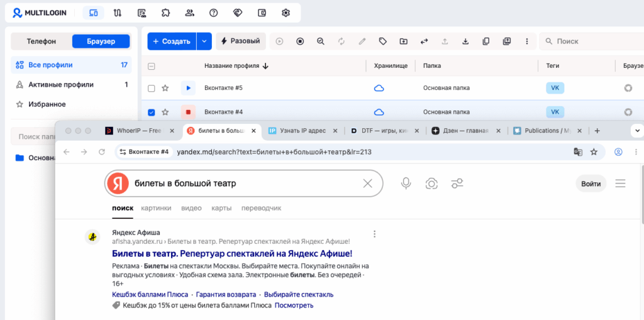Open the Yandex hamburger menu

click(620, 183)
